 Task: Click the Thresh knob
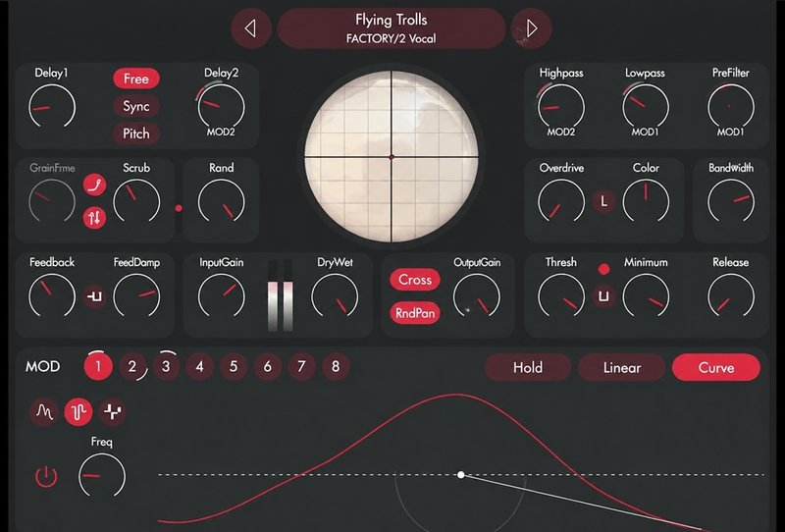[560, 295]
